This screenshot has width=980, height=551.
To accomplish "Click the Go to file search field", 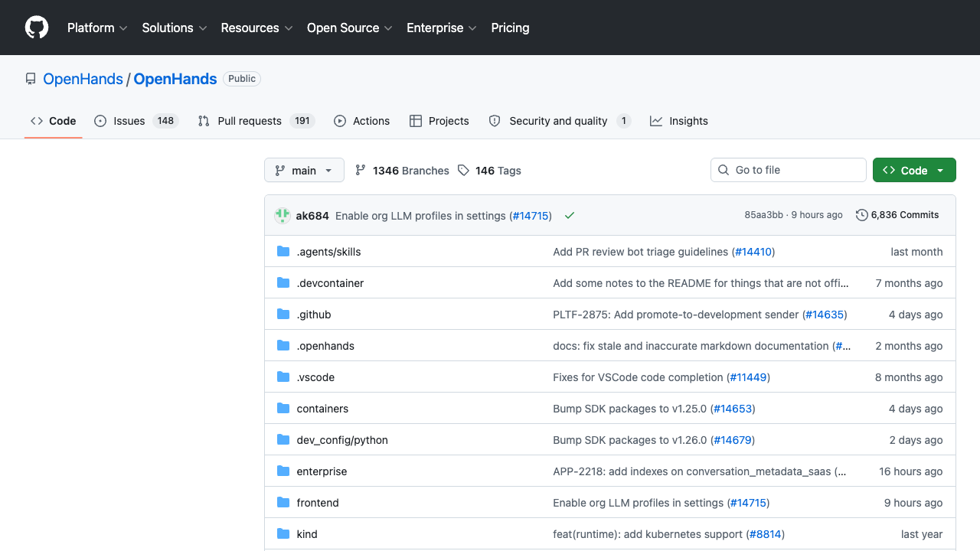I will [x=789, y=170].
